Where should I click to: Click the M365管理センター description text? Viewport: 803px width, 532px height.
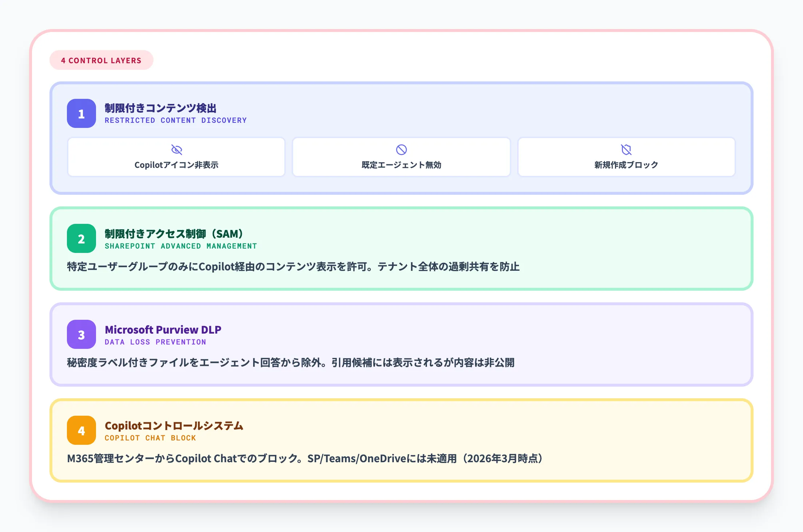pos(305,459)
